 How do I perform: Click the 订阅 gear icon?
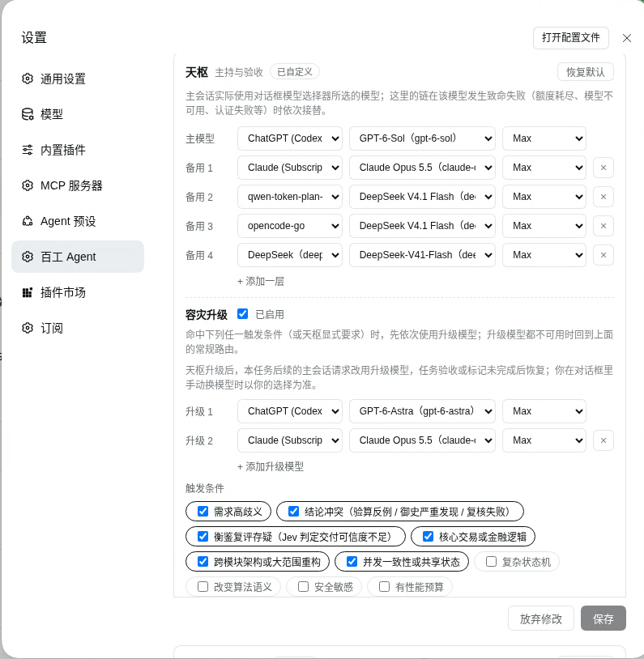[28, 328]
